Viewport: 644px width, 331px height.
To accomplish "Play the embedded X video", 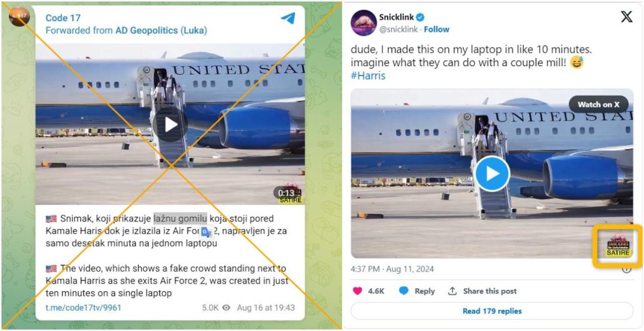I will [492, 173].
